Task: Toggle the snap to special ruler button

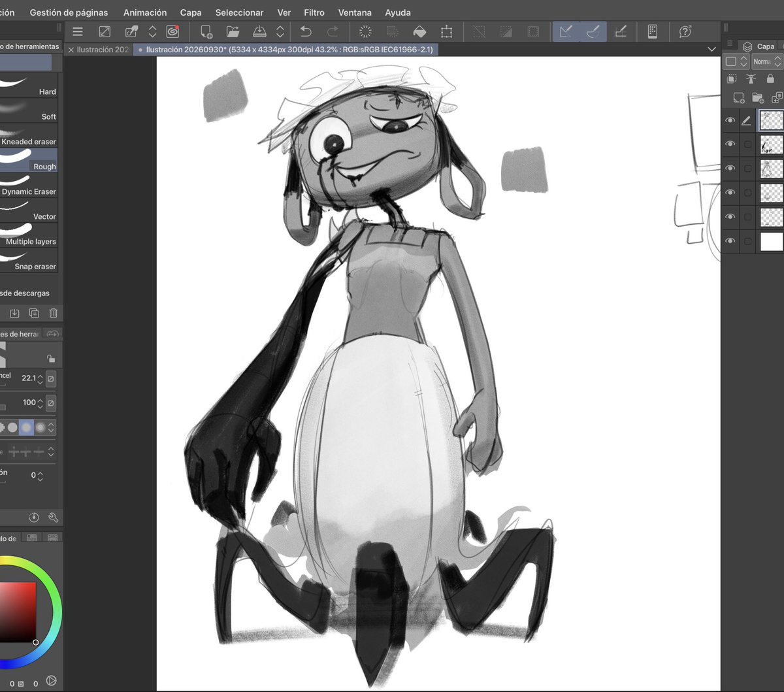Action: [x=593, y=31]
